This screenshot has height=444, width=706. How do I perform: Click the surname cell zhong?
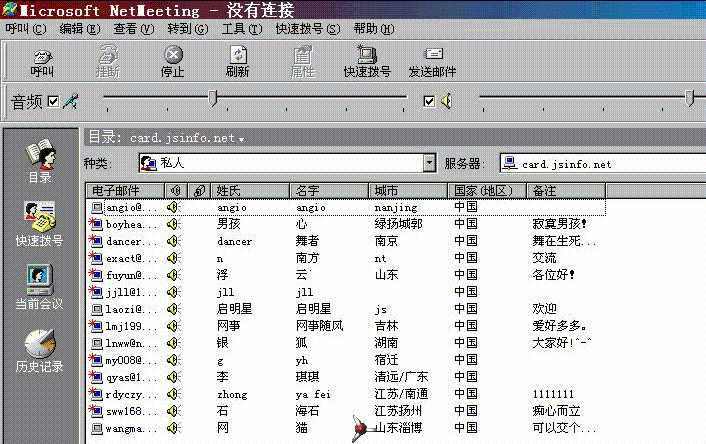pos(232,395)
